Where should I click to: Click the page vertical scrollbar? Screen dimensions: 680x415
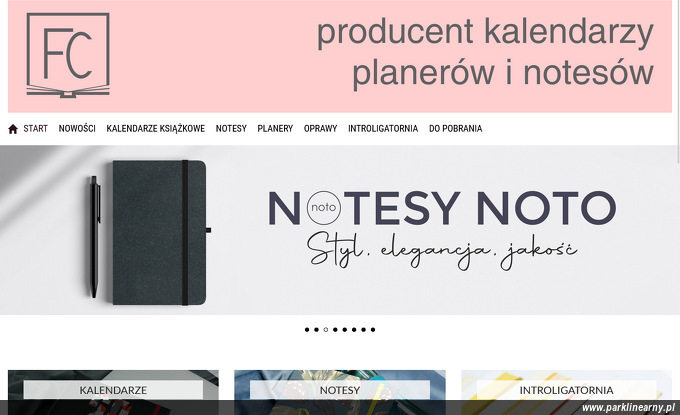pos(678,207)
